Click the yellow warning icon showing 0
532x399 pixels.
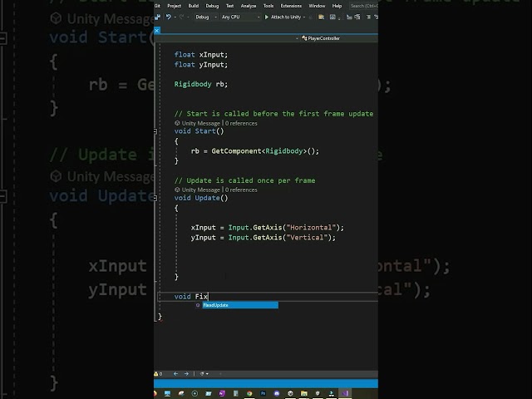(x=158, y=374)
